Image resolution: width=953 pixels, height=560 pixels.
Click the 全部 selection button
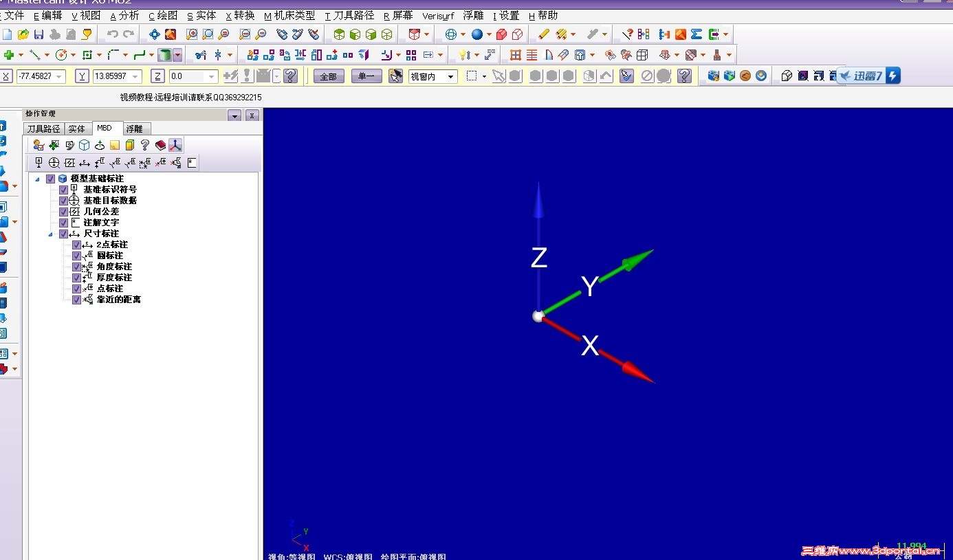329,76
